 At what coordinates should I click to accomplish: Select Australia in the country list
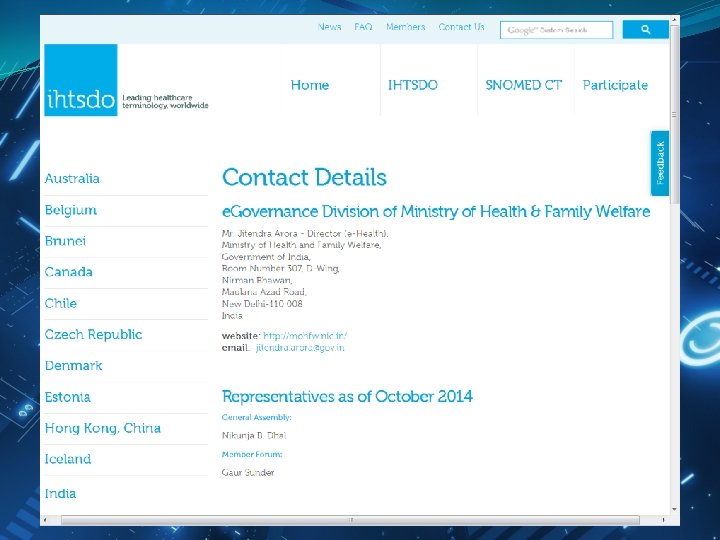tap(72, 179)
